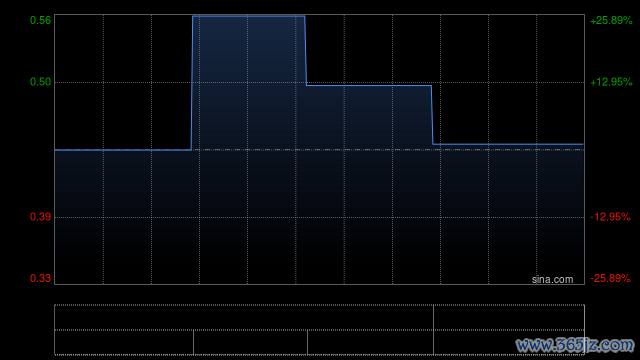The height and width of the screenshot is (360, 640).
Task: Click the 0.39 price axis label
Action: [40, 217]
